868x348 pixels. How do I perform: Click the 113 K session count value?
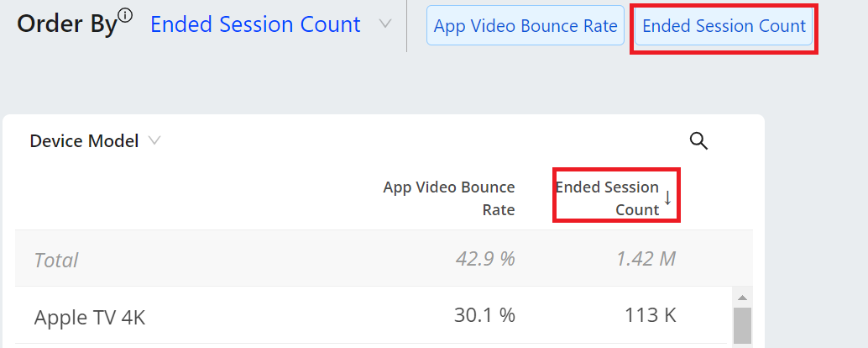click(651, 315)
